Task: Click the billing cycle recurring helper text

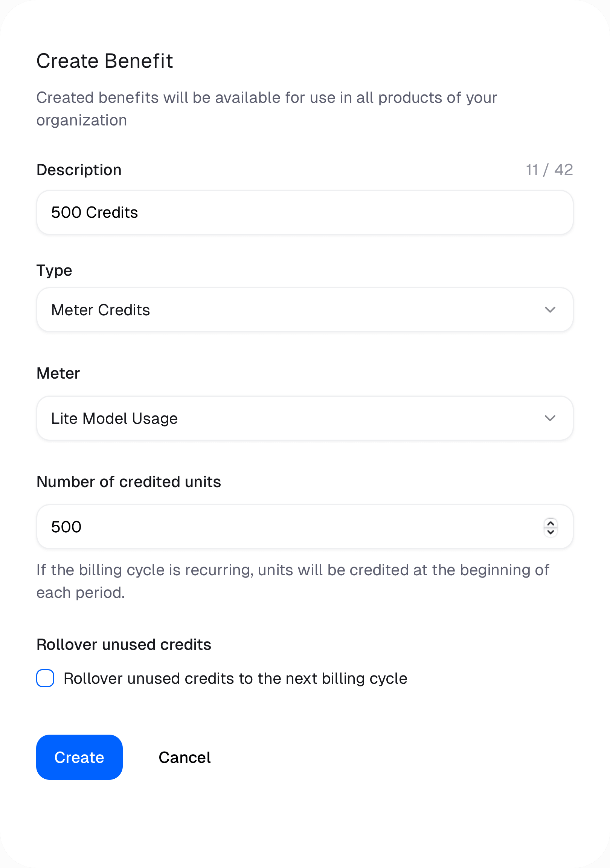Action: pos(293,581)
